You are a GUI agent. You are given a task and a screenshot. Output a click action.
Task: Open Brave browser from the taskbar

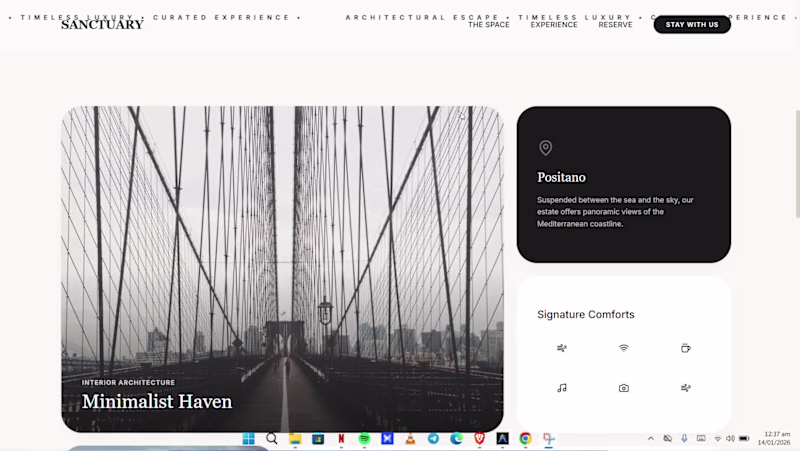tap(479, 439)
